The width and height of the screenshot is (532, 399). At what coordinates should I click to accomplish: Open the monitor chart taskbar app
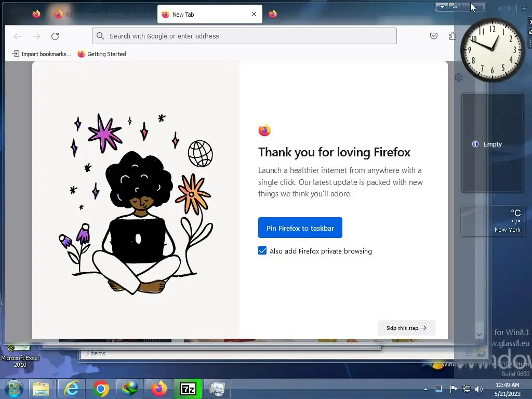click(217, 389)
